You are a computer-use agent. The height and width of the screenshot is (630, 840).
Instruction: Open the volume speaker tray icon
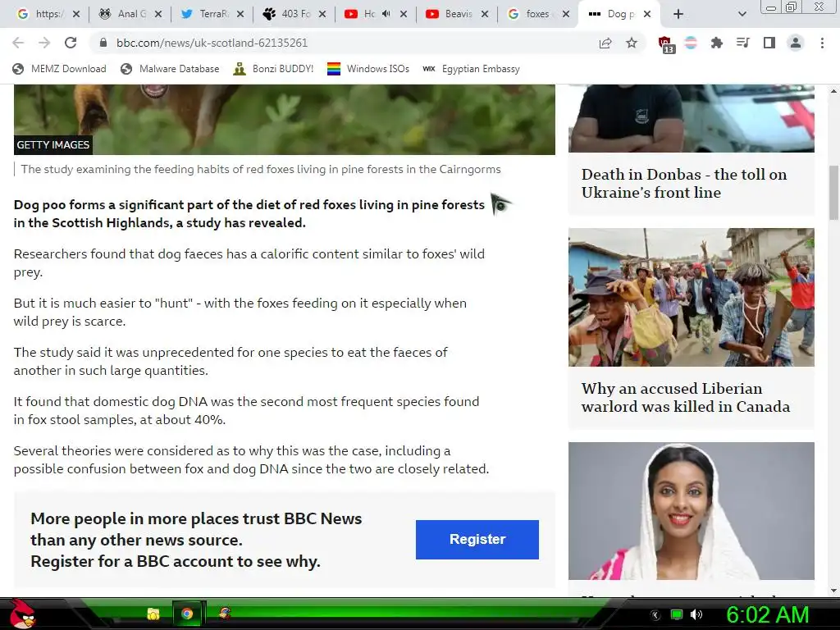[x=696, y=614]
